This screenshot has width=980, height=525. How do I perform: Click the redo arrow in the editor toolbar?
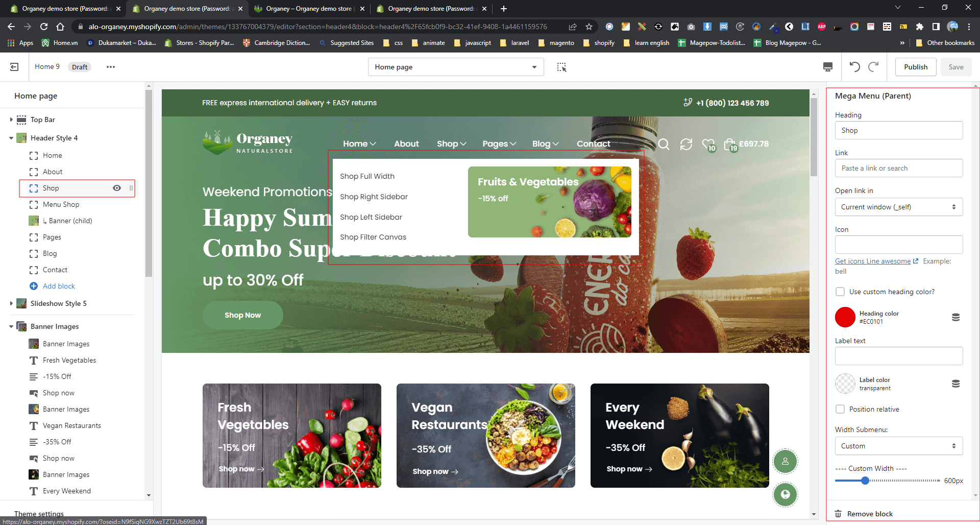point(873,67)
